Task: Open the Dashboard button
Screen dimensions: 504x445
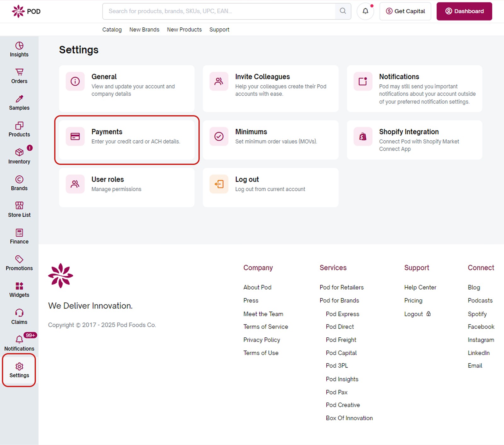Action: pos(464,11)
